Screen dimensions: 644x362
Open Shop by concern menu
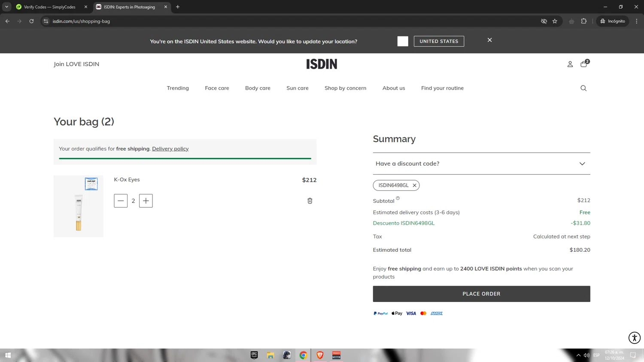(345, 88)
